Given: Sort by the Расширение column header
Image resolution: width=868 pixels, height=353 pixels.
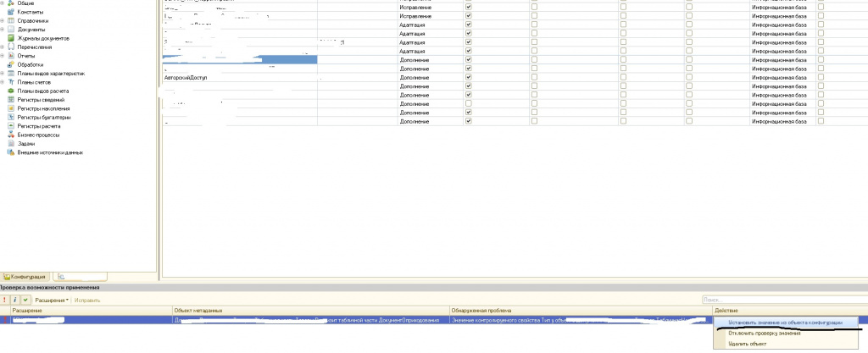Looking at the screenshot, I should (x=92, y=311).
